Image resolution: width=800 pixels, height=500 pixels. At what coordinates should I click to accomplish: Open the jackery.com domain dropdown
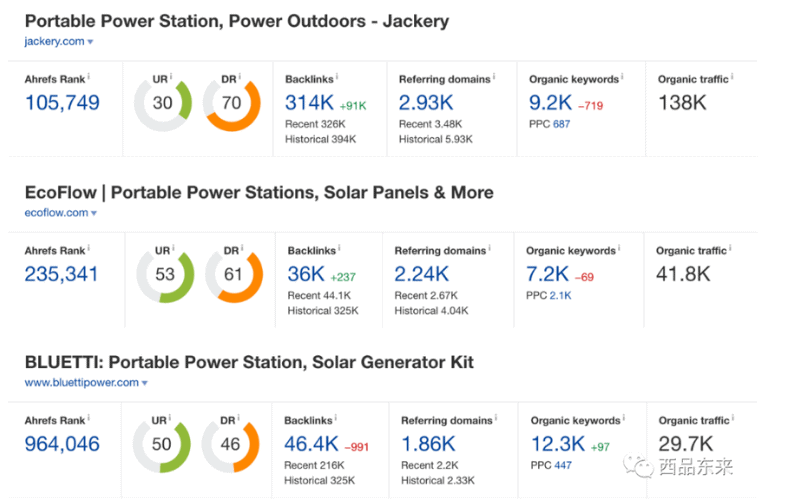59,41
